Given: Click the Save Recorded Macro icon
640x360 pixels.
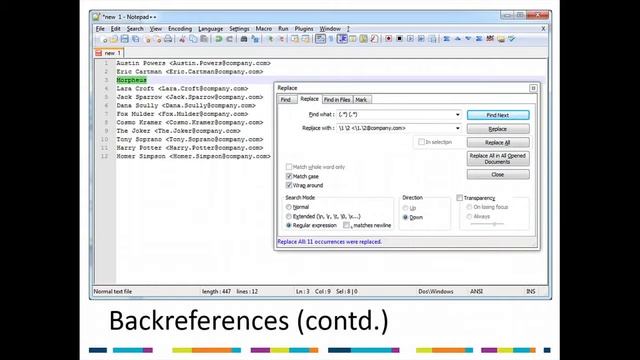Looking at the screenshot, I should click(x=432, y=39).
